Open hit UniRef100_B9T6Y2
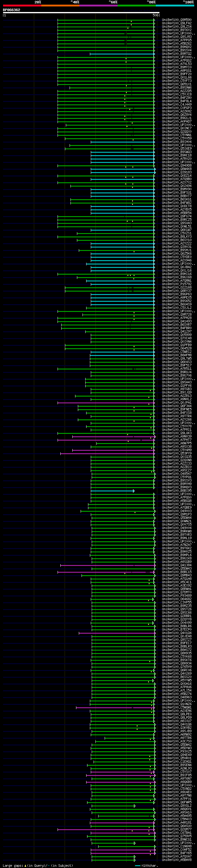This screenshot has height=868, width=197. (177, 30)
